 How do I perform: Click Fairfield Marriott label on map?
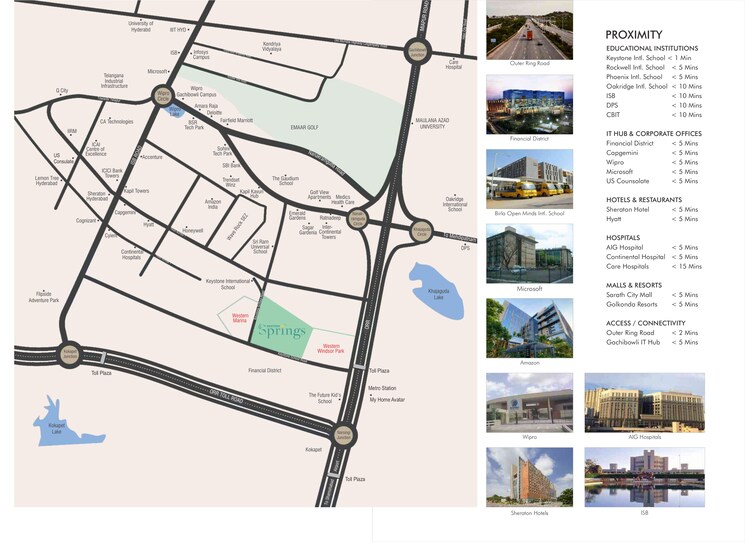click(236, 120)
